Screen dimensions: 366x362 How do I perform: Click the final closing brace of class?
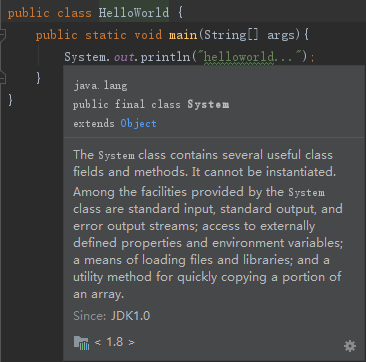coord(11,100)
